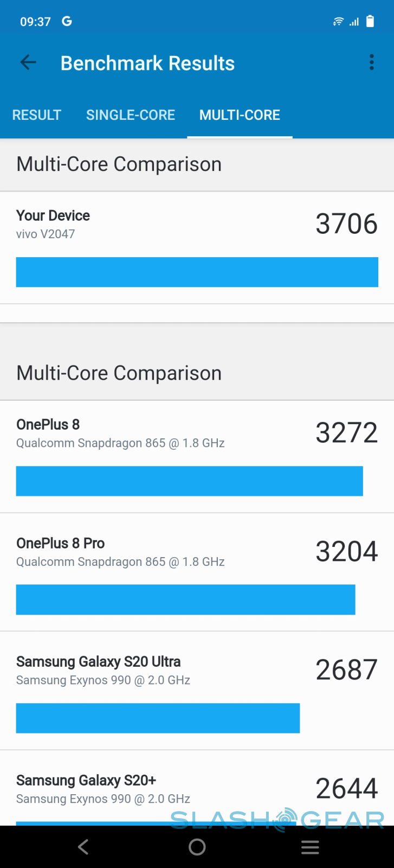The image size is (394, 868).
Task: Tap the signal strength status icon
Action: click(354, 22)
